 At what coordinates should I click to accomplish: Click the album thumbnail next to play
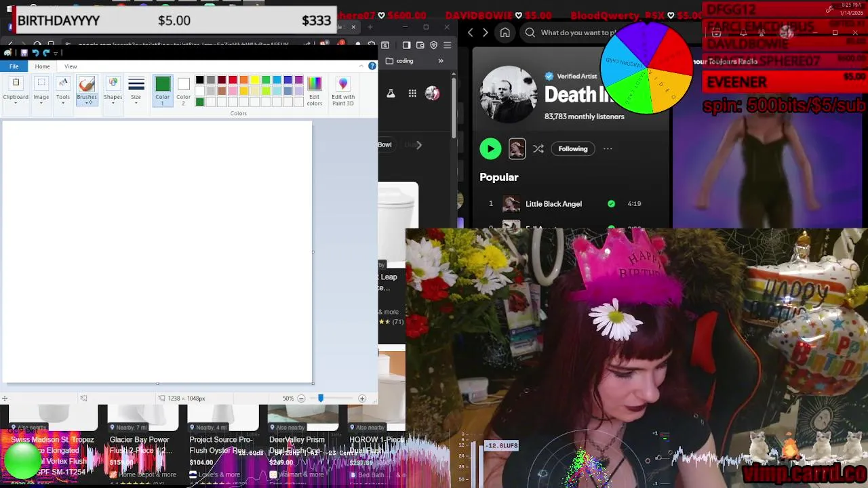pos(517,149)
